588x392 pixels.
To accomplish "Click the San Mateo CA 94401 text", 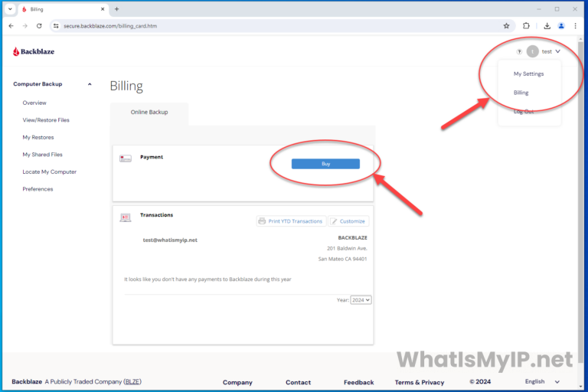I will [342, 259].
